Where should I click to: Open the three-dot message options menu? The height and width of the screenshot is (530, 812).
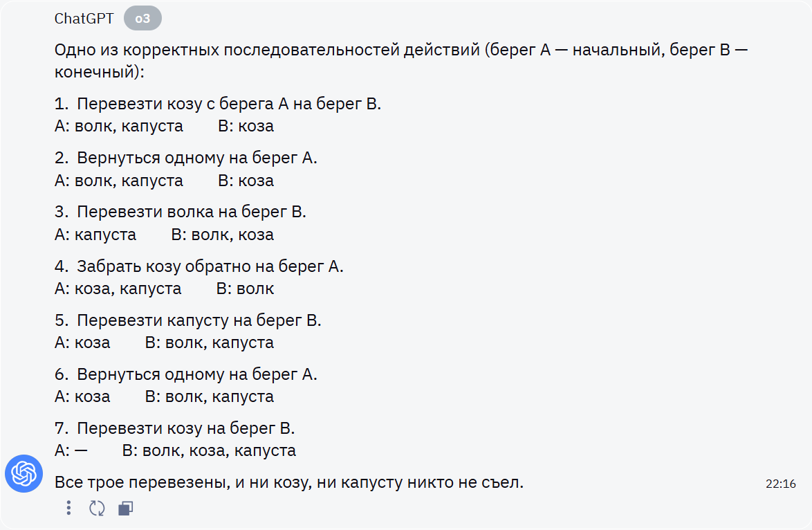tap(68, 509)
